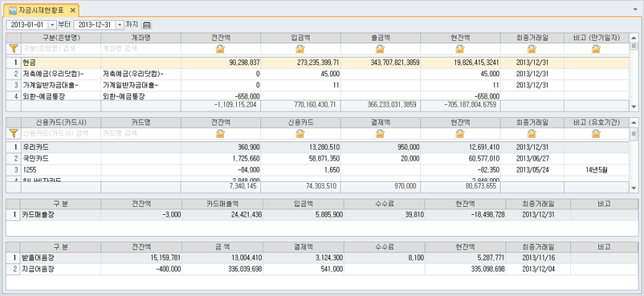
Task: Select the 국민카드 row
Action: [x=317, y=158]
